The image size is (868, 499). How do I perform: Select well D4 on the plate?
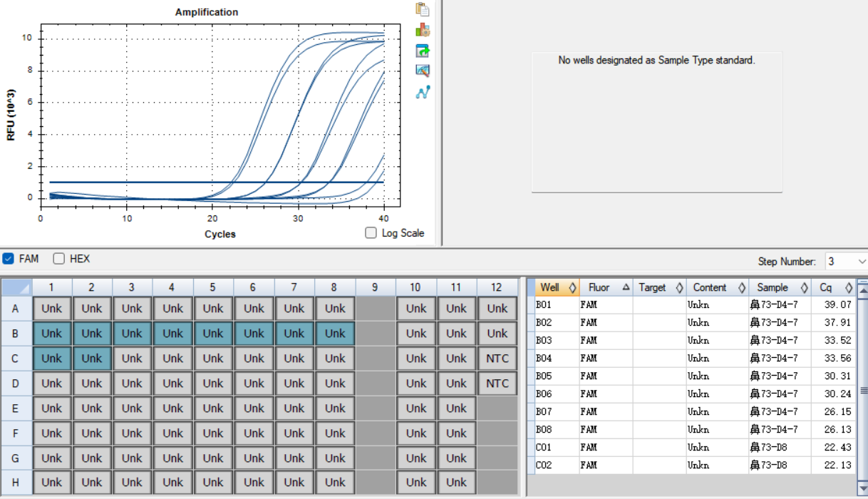click(x=173, y=384)
